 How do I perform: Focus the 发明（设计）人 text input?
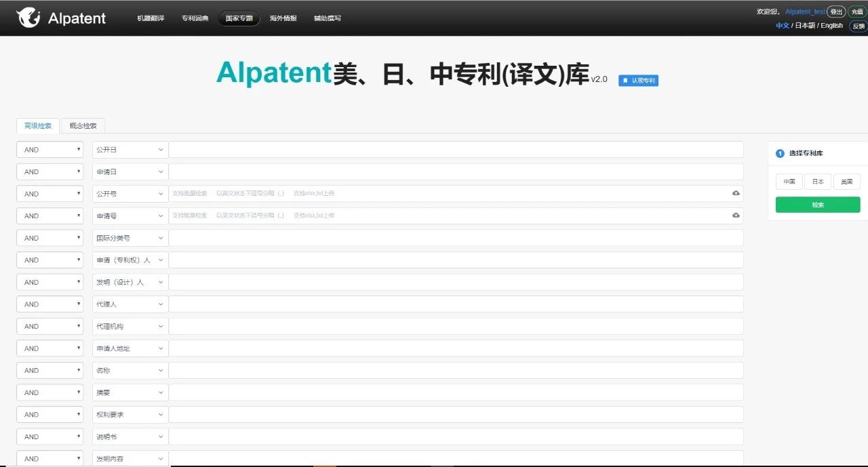456,282
